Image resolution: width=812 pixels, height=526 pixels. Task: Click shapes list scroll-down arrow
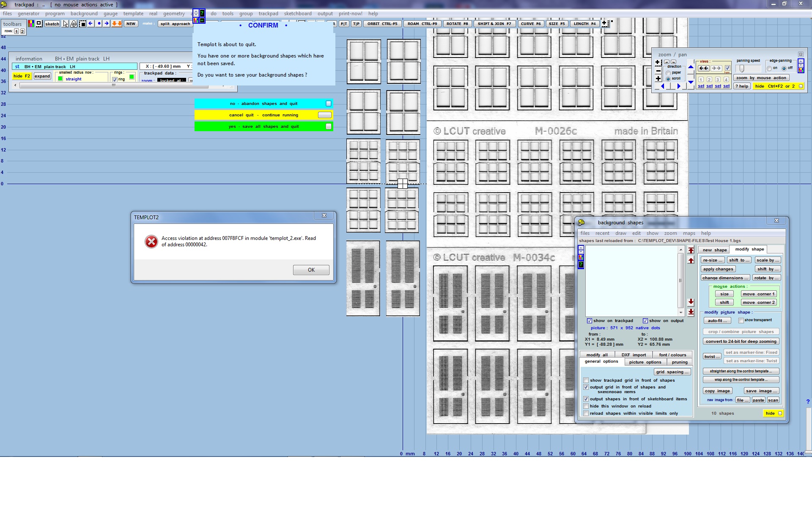click(x=681, y=312)
